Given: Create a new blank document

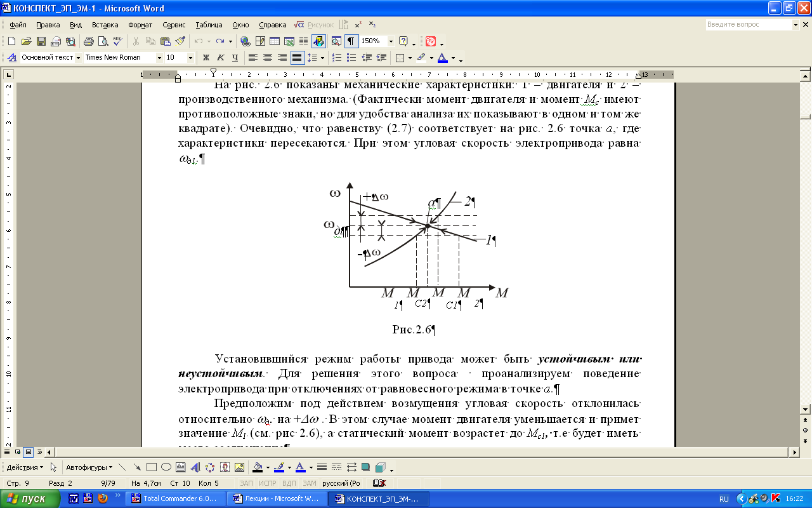Looking at the screenshot, I should 12,41.
